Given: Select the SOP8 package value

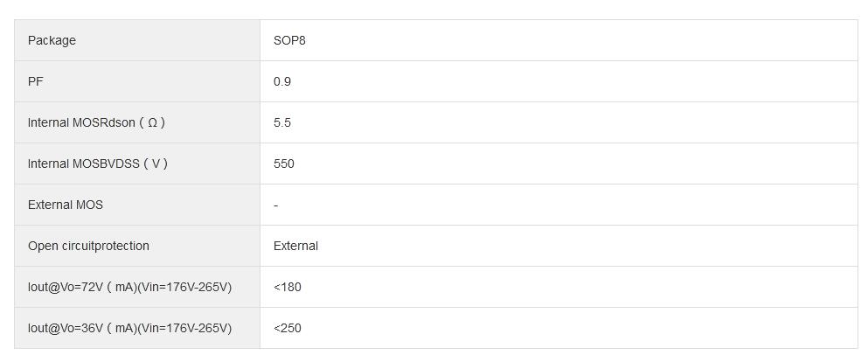Looking at the screenshot, I should pyautogui.click(x=289, y=40).
